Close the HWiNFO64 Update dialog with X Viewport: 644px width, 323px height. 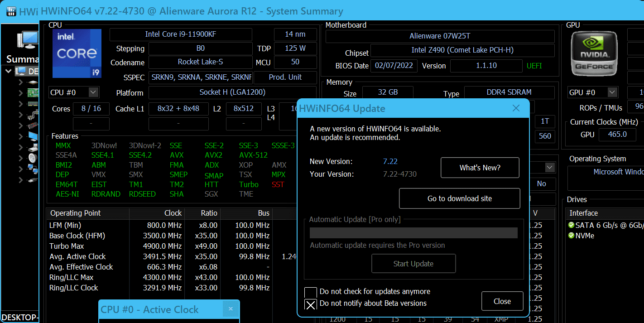point(516,108)
